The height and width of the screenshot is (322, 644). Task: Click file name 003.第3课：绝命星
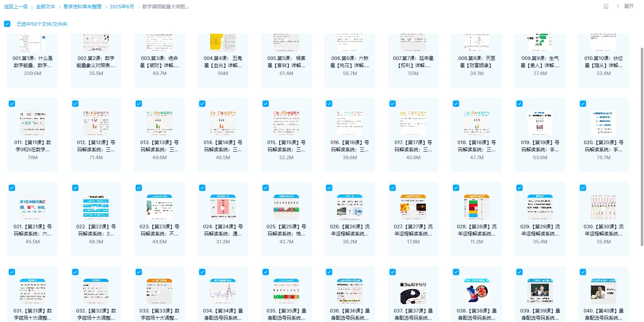point(159,62)
